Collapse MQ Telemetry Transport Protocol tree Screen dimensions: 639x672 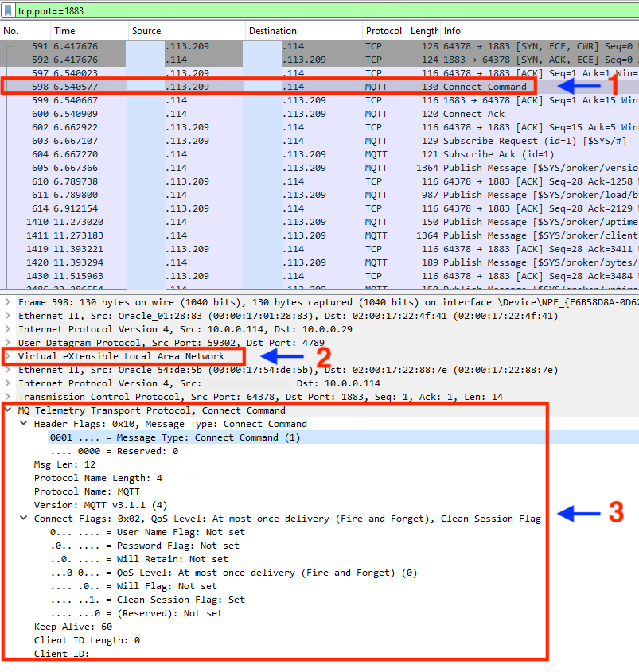(8, 410)
